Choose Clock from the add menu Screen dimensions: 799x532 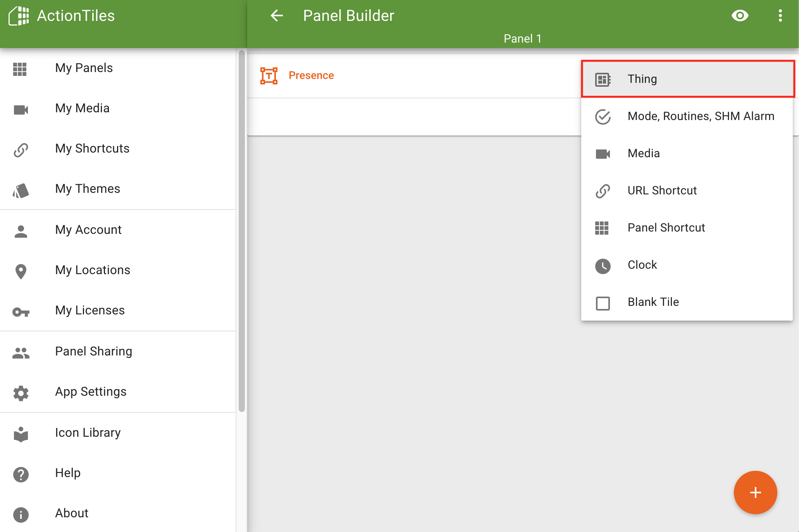coord(687,265)
